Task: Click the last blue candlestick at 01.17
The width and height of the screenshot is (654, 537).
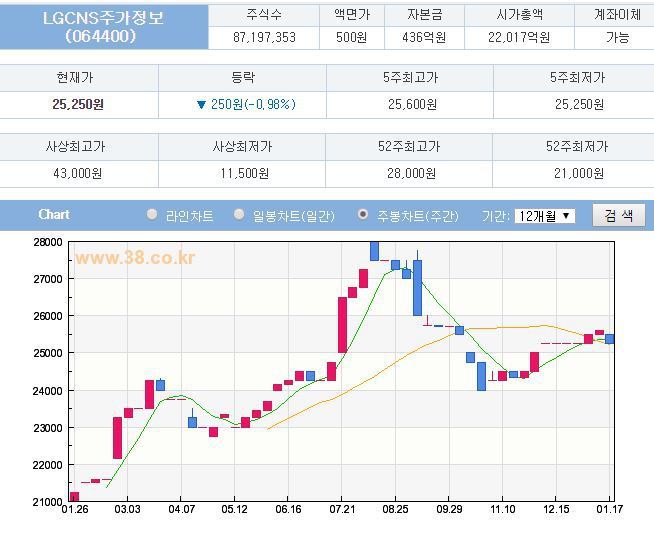Action: coord(609,339)
